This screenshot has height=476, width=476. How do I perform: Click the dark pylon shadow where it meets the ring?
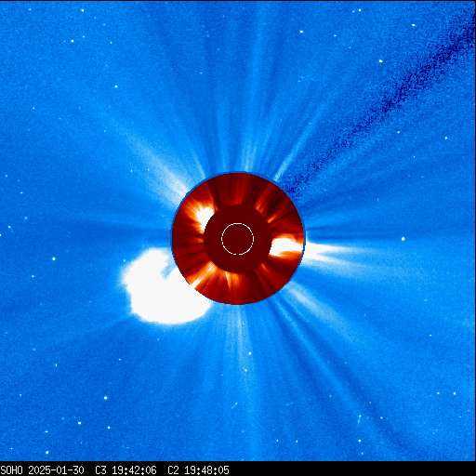click(290, 188)
